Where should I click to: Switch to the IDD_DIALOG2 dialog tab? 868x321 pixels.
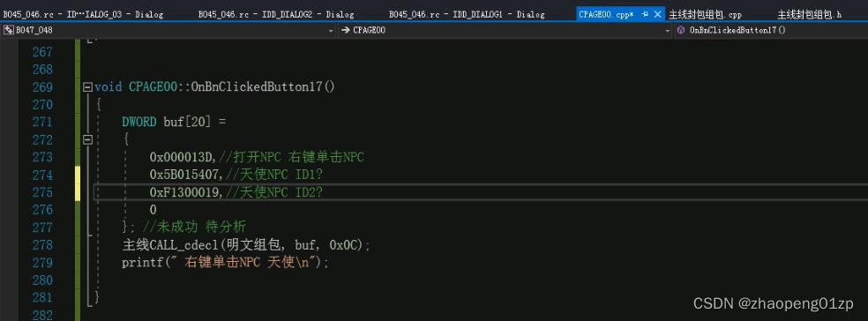[276, 14]
